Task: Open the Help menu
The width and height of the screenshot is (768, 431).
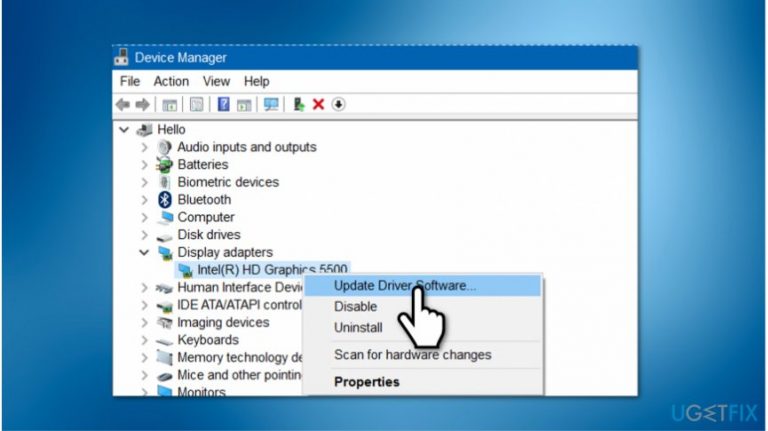Action: [x=257, y=81]
